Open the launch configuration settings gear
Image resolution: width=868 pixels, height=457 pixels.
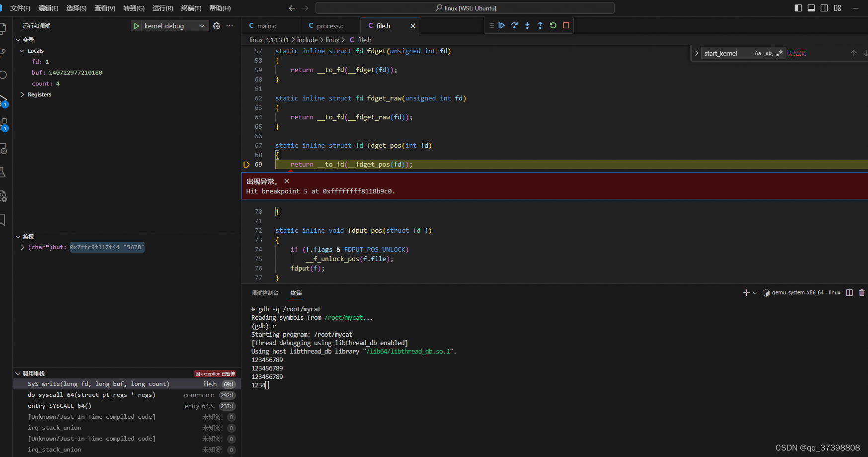click(216, 25)
